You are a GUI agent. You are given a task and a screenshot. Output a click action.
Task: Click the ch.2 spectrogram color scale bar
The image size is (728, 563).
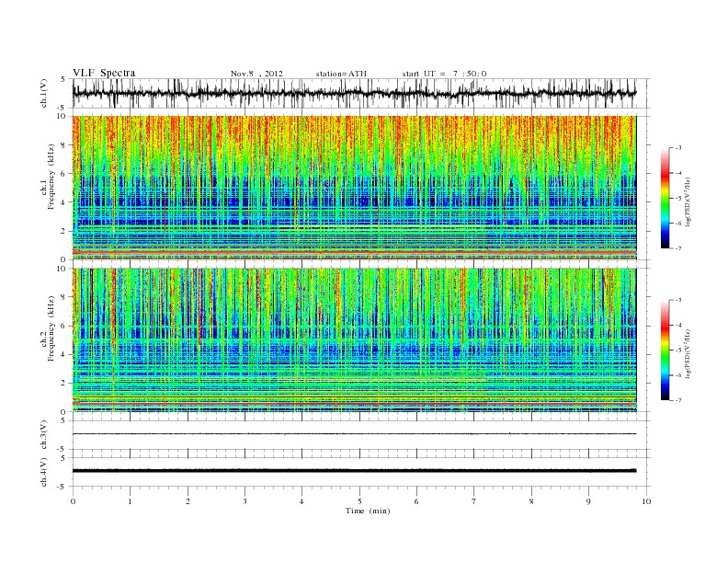point(665,350)
